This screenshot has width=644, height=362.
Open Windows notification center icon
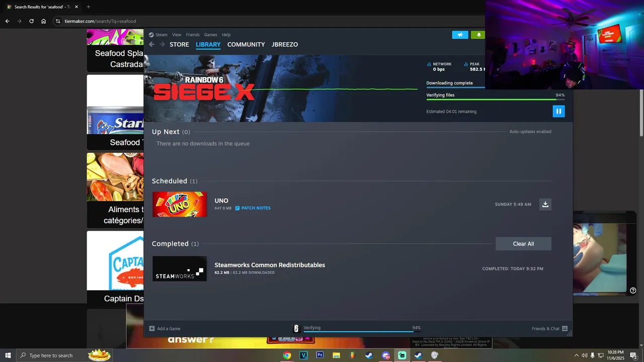pyautogui.click(x=633, y=355)
